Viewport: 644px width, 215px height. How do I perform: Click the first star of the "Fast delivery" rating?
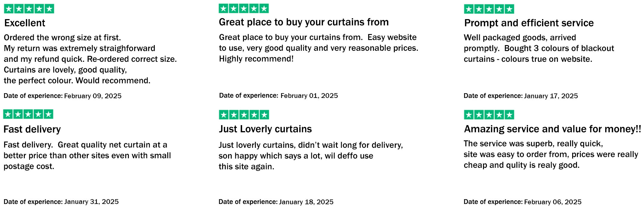[8, 114]
